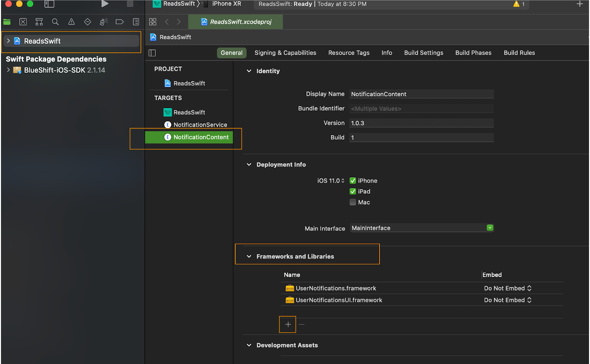This screenshot has width=590, height=364.
Task: Select the NotificationContent target
Action: 188,137
